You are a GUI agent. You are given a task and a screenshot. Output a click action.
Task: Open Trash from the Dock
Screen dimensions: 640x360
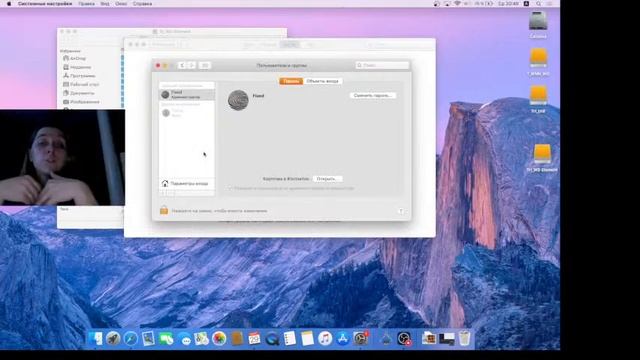pyautogui.click(x=464, y=338)
